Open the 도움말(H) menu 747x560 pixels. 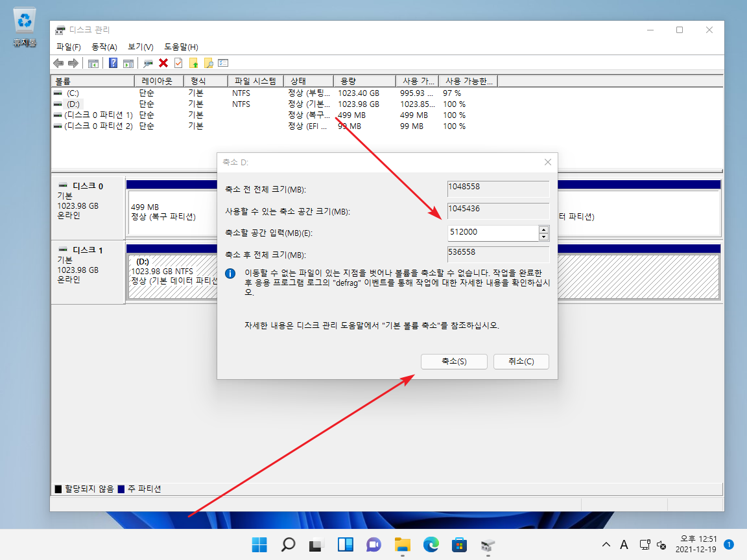click(x=181, y=47)
